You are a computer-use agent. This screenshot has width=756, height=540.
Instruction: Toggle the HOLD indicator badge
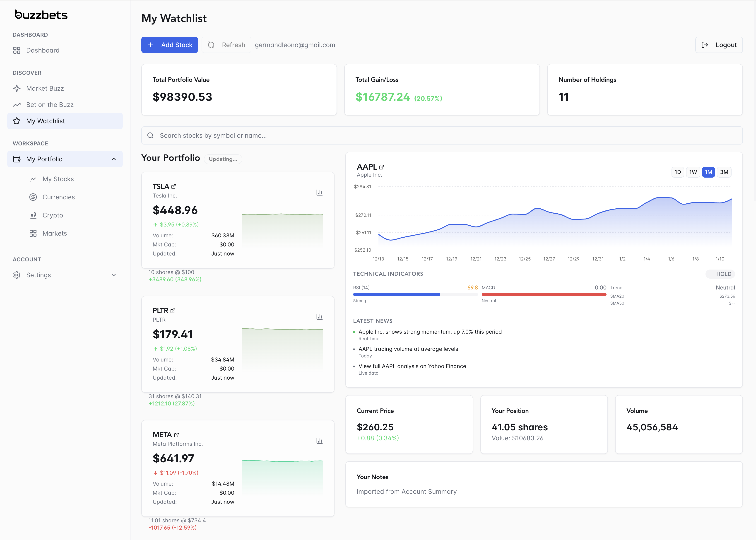tap(720, 274)
